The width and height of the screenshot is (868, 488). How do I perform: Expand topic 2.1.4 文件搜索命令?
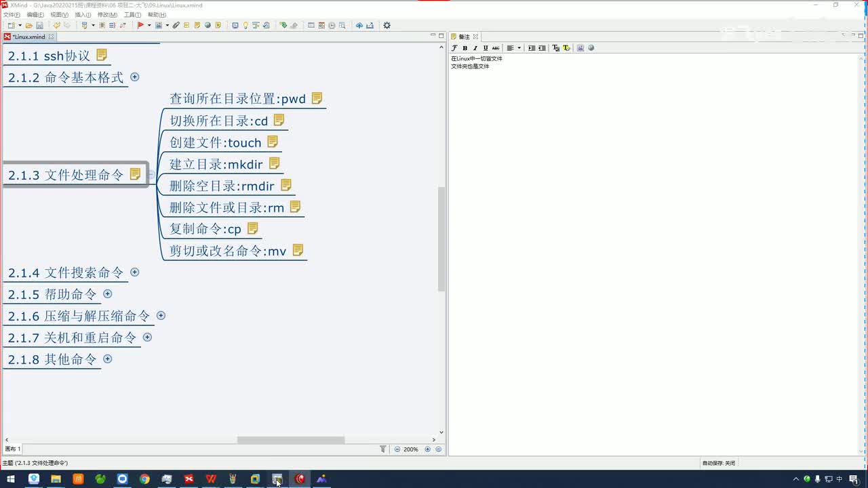[x=134, y=272]
